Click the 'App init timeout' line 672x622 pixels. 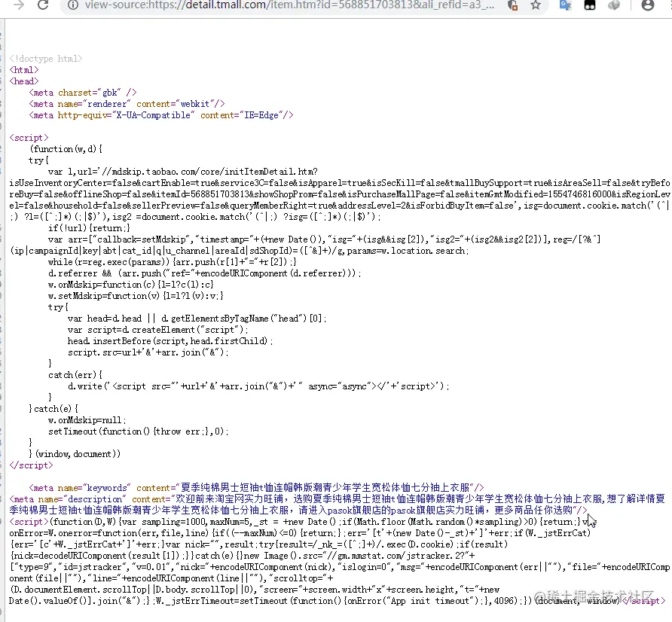tap(337, 601)
